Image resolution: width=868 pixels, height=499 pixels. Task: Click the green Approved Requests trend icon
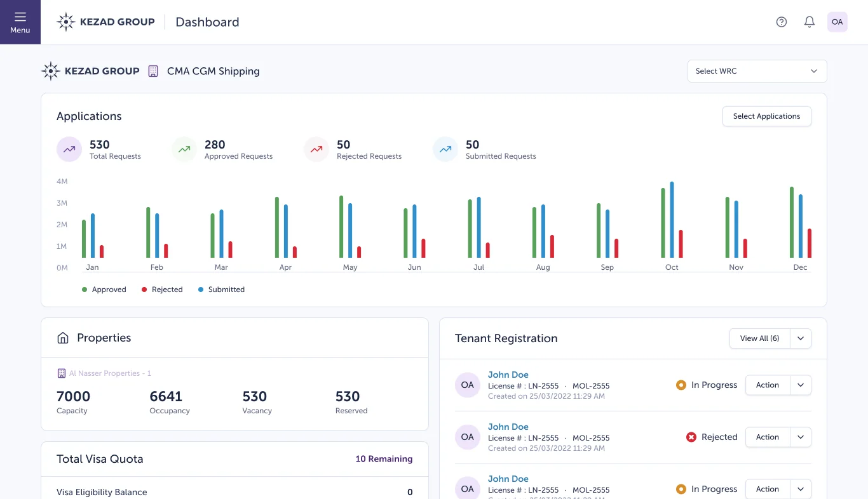pos(184,150)
